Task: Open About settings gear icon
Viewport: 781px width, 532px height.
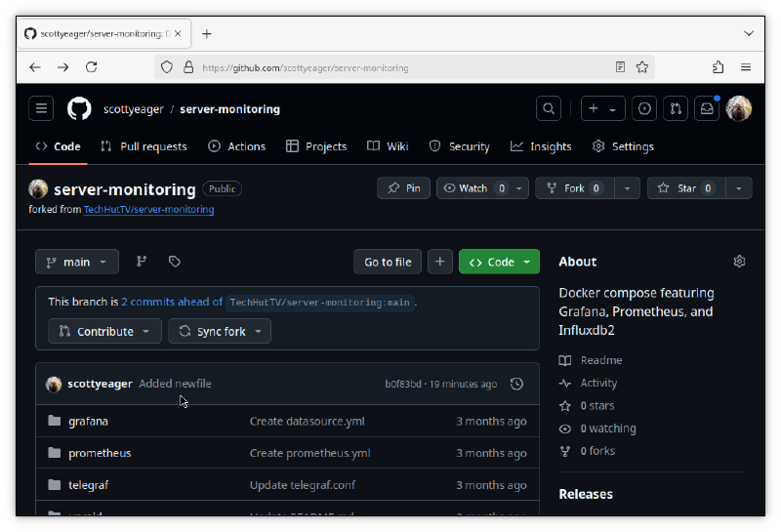Action: tap(739, 262)
